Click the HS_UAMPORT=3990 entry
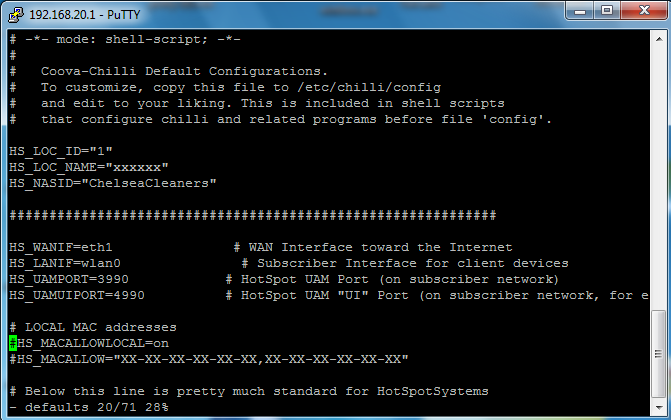The height and width of the screenshot is (420, 671). (68, 279)
